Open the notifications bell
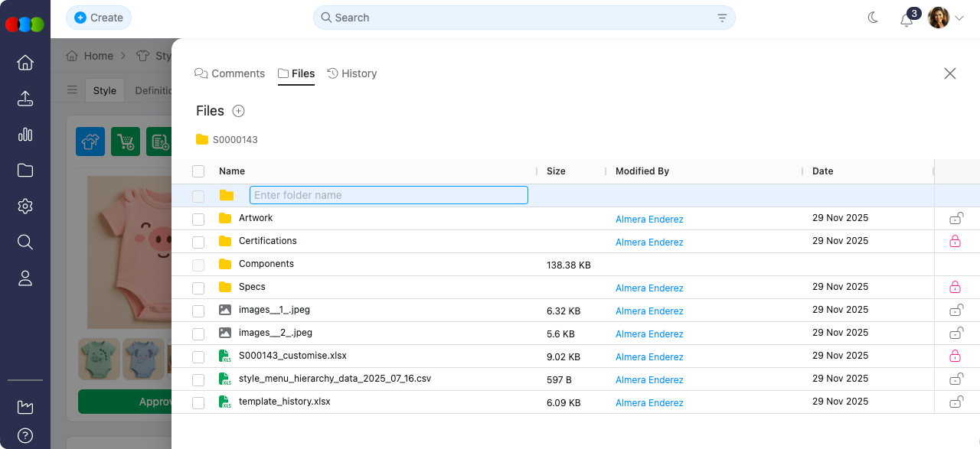The width and height of the screenshot is (980, 449). coord(906,19)
